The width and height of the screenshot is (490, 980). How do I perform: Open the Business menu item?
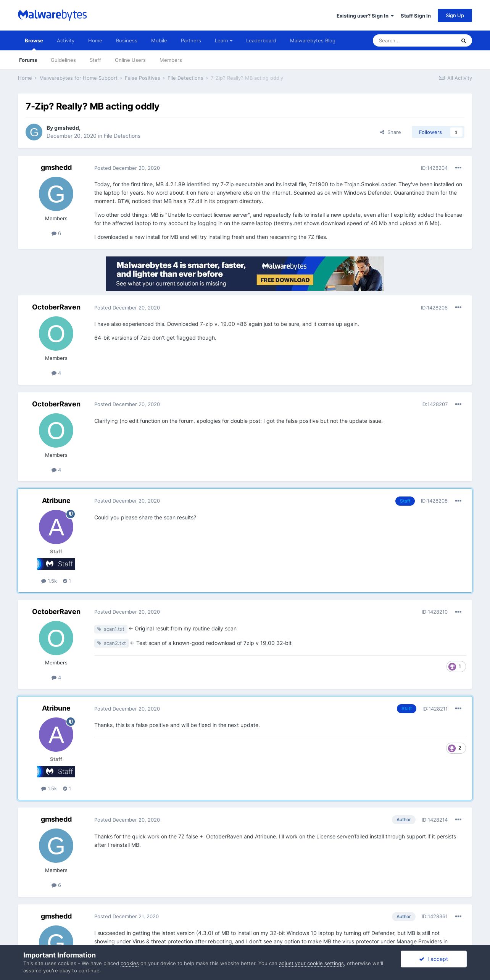pyautogui.click(x=127, y=40)
